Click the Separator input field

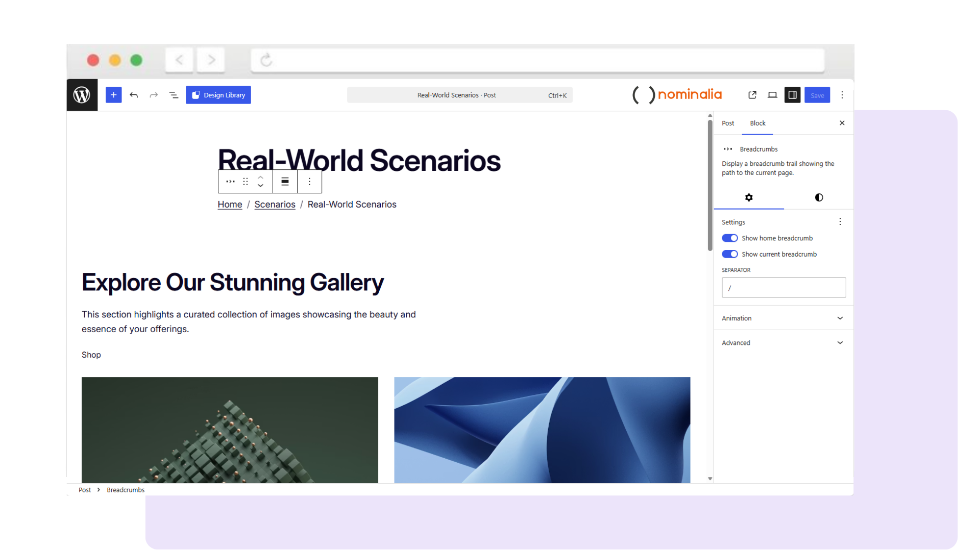point(783,287)
